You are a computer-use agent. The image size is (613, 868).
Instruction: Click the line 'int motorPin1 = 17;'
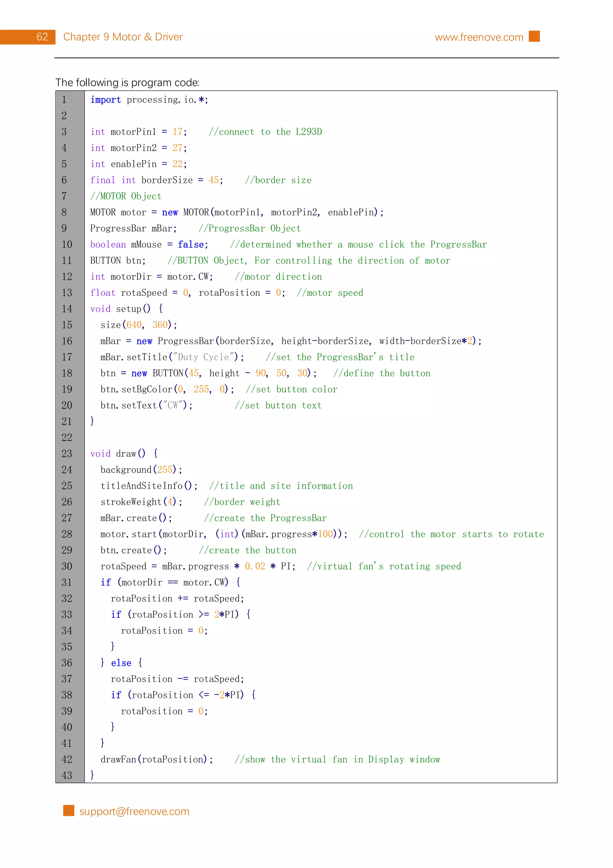pos(139,132)
